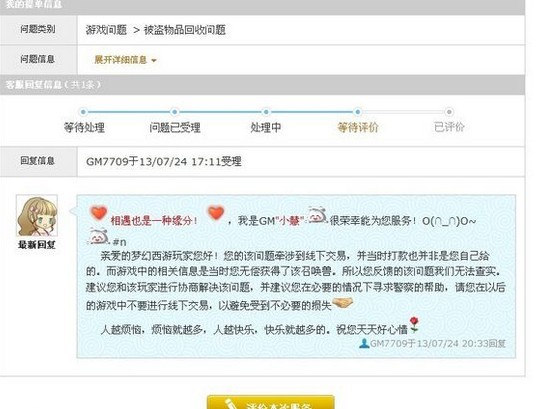Image resolution: width=543 pixels, height=409 pixels.
Task: Select the 等待处理 progress step dot
Action: (83, 112)
